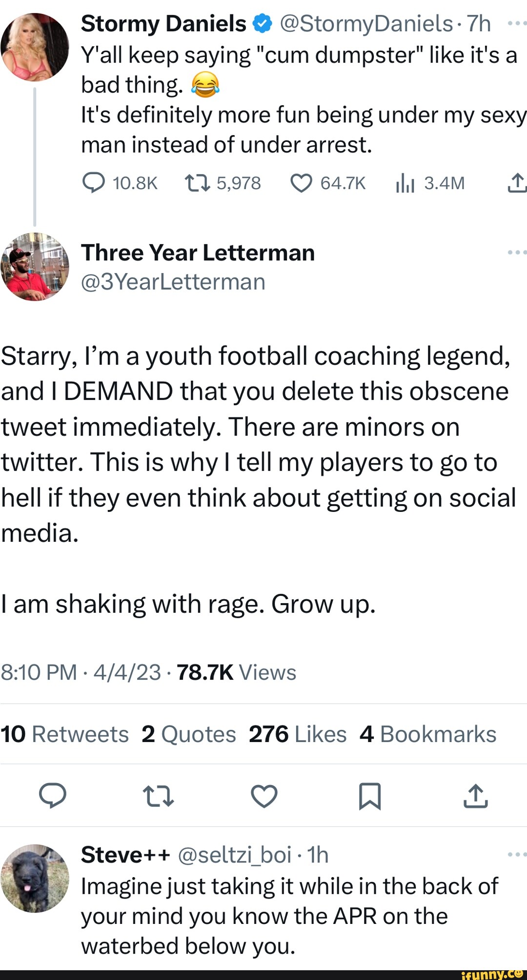View the 2 Quotes list
527x980 pixels.
(189, 734)
